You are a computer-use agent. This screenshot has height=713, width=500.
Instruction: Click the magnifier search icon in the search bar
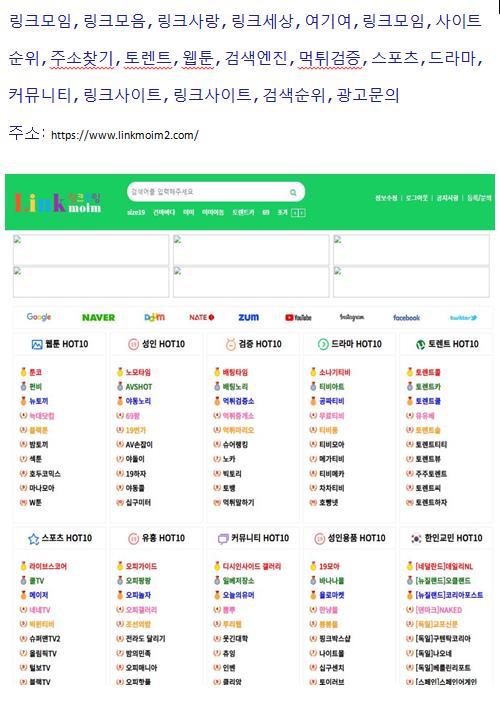(x=293, y=192)
